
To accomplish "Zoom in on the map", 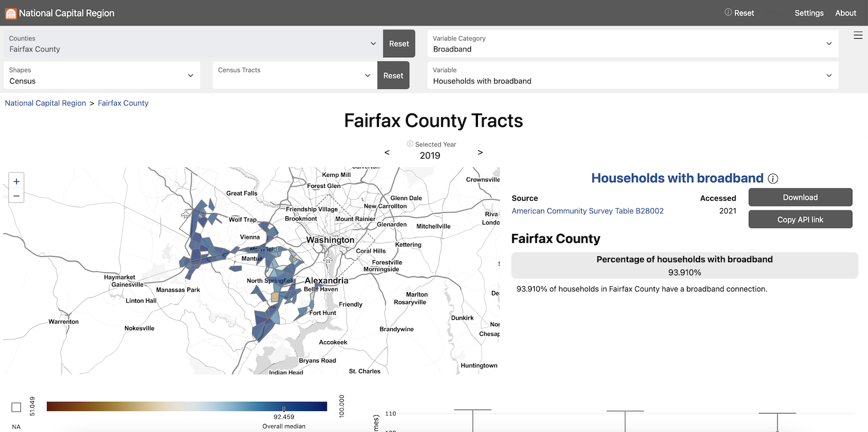I will pyautogui.click(x=16, y=182).
